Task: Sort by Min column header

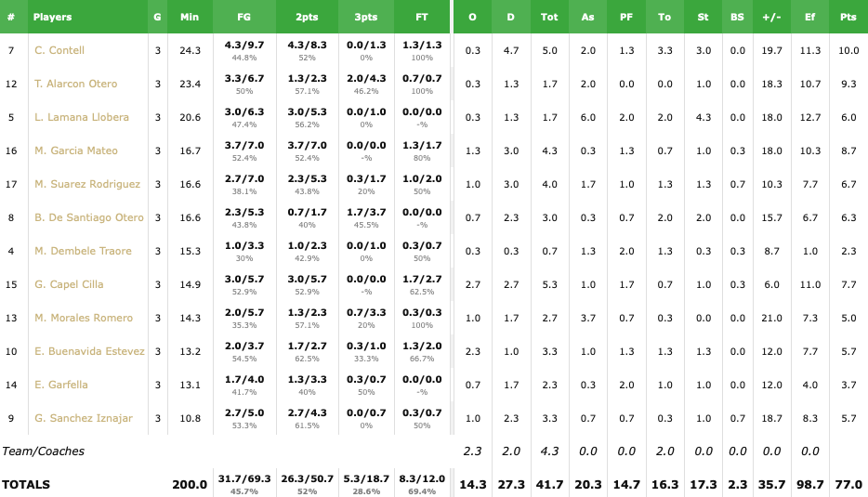Action: [x=190, y=17]
